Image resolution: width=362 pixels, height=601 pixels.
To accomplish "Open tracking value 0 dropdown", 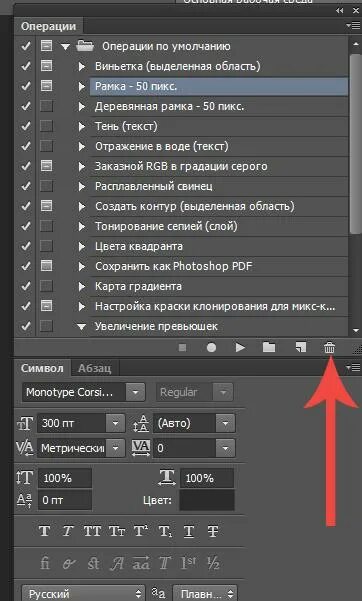I will (225, 448).
